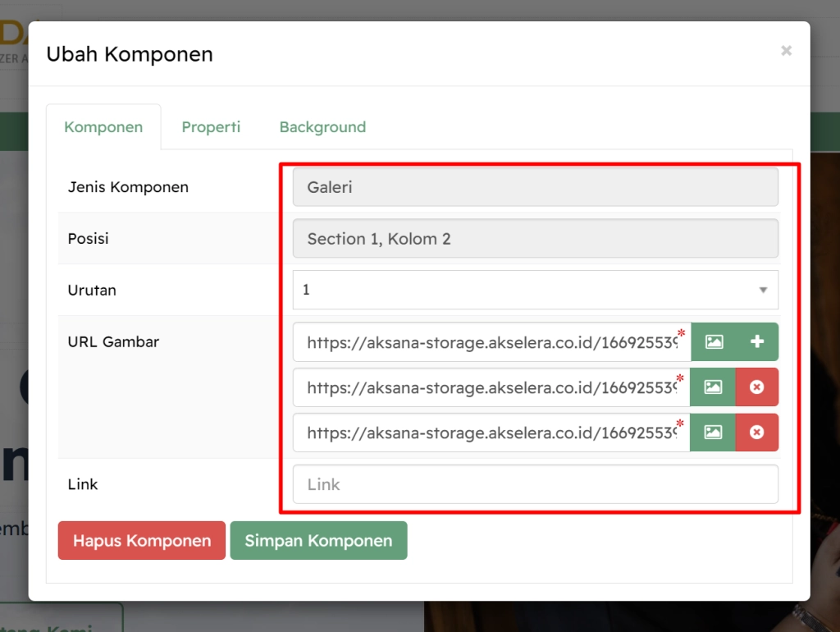Image resolution: width=840 pixels, height=632 pixels.
Task: Close the Ubah Komponen dialog
Action: click(x=786, y=51)
